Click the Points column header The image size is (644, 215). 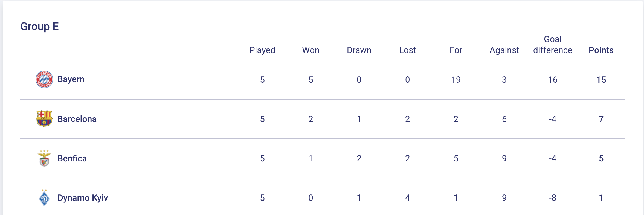601,50
